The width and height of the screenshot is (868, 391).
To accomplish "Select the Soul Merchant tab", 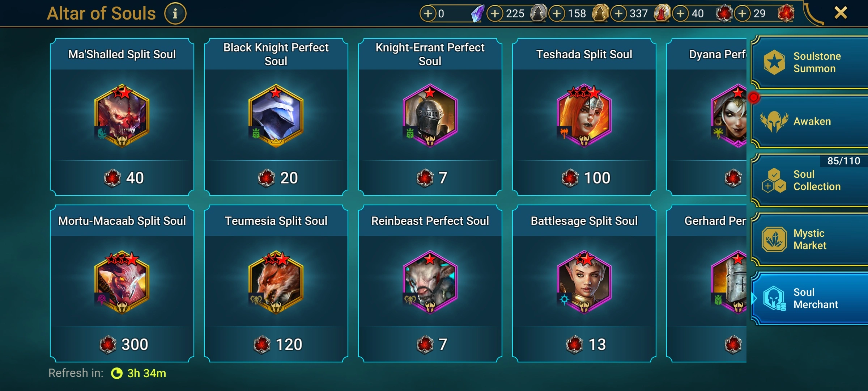I will click(809, 298).
